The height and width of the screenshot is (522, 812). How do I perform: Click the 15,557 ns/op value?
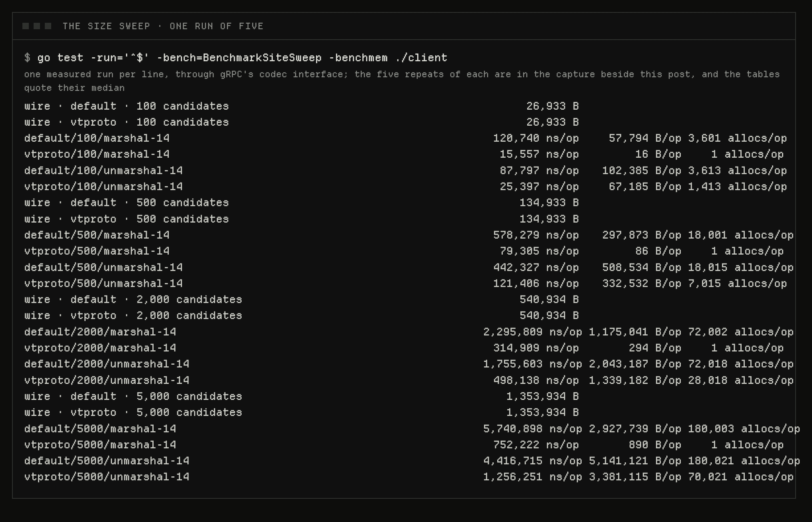pos(539,154)
